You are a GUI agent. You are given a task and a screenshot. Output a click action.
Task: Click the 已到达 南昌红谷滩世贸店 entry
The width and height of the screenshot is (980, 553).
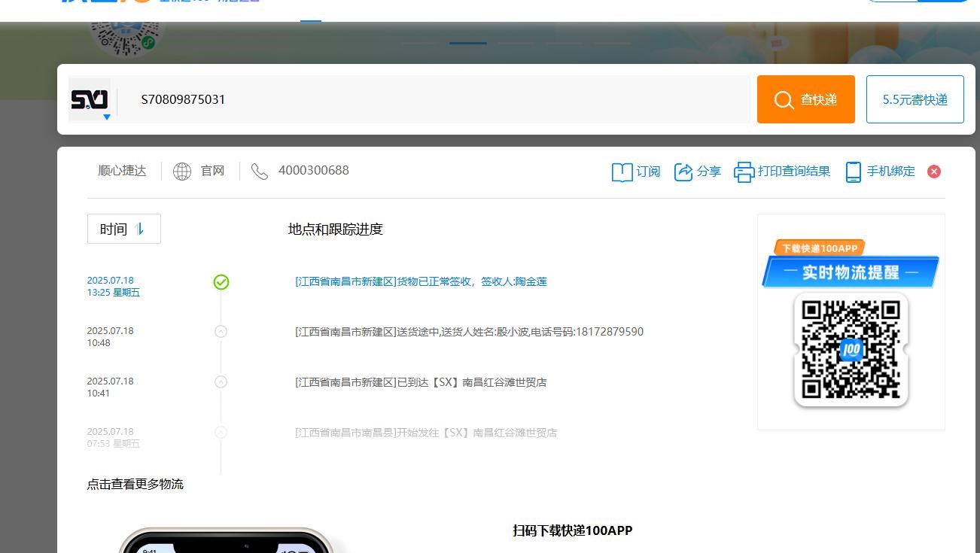(421, 382)
